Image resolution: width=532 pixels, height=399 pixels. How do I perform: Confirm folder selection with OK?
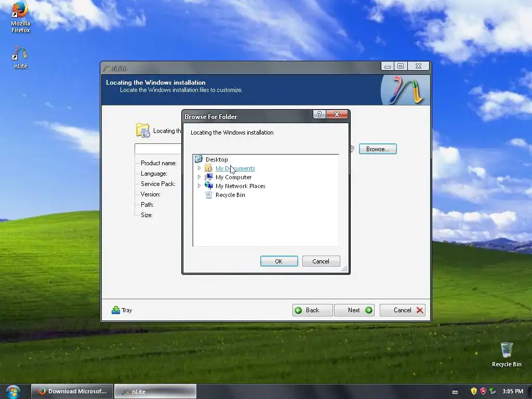pyautogui.click(x=279, y=261)
